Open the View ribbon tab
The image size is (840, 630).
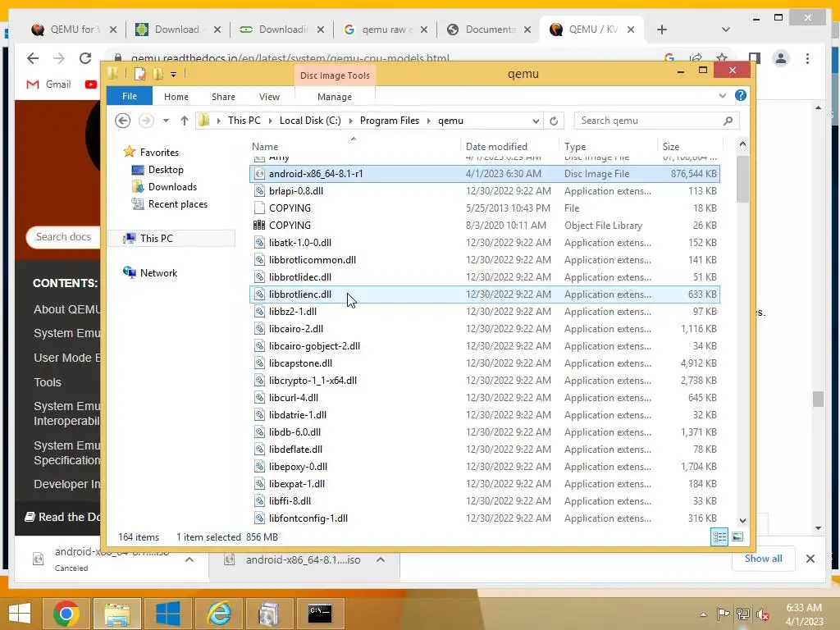coord(269,97)
